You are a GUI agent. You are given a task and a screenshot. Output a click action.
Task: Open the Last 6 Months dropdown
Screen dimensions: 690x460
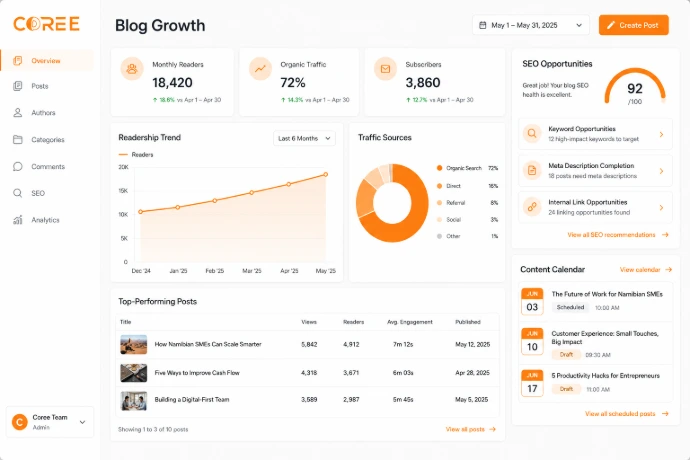tap(304, 138)
